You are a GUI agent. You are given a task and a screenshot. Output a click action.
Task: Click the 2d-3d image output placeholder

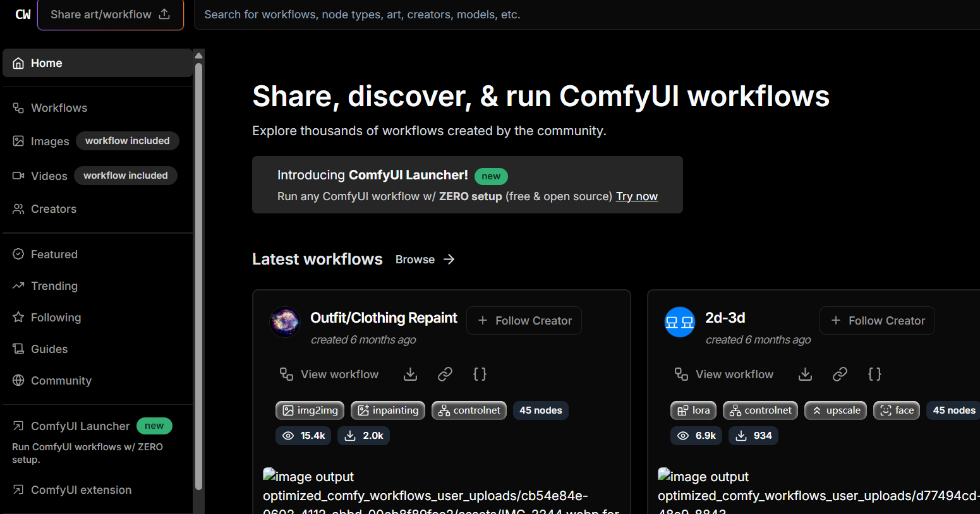819,491
